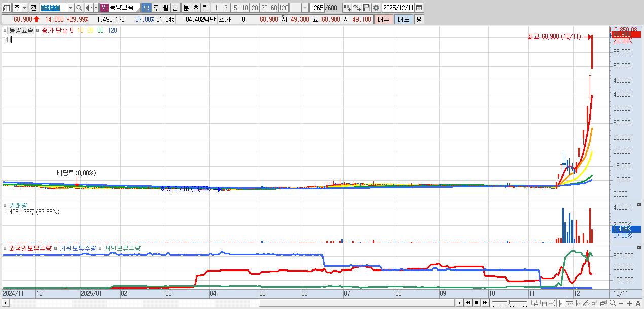644x309 pixels.
Task: Select the 월 monthly period toggle
Action: pos(166,8)
